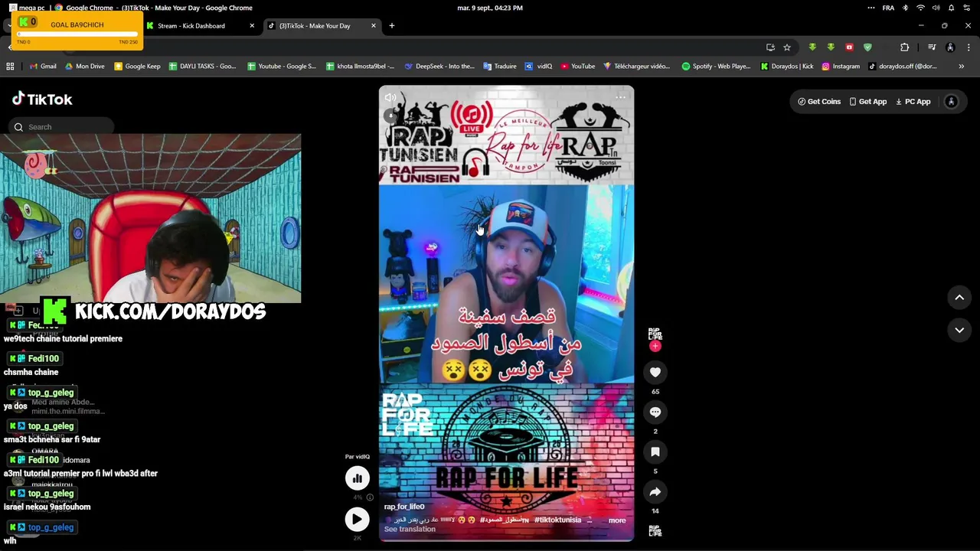Click the first green download extension icon
The image size is (980, 551).
click(812, 47)
